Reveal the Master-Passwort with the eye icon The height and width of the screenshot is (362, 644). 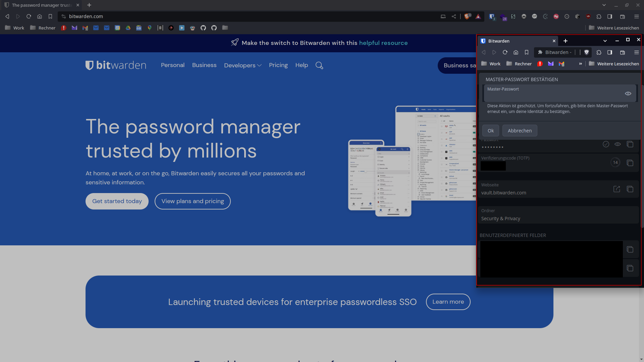(x=628, y=94)
